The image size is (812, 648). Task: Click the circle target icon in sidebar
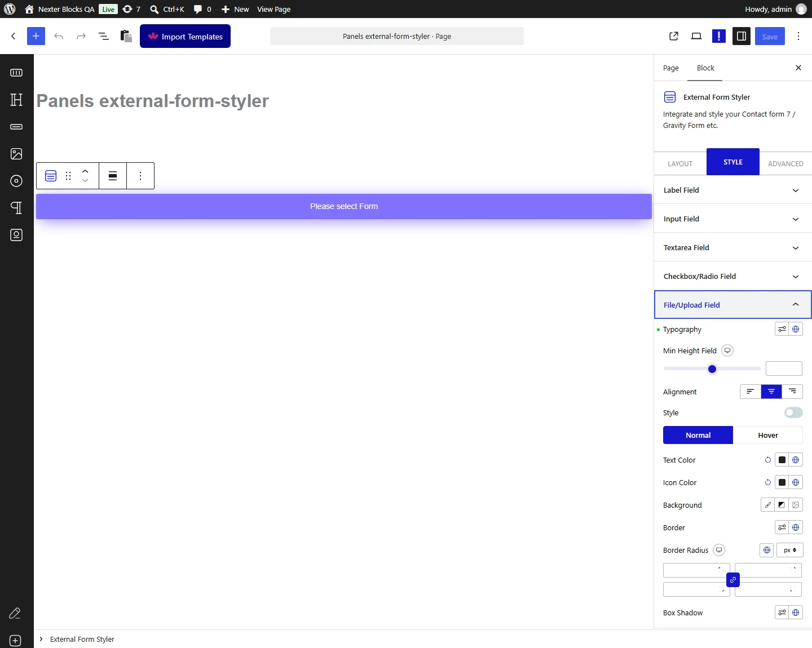[x=16, y=181]
